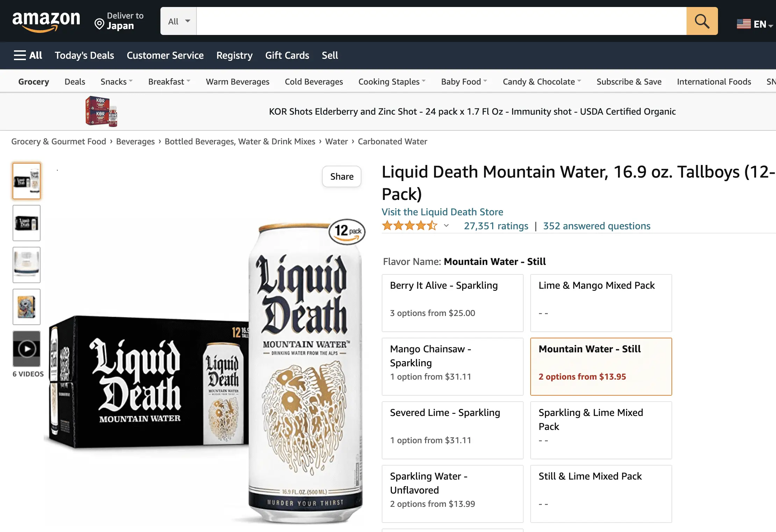Open Today's Deals
The height and width of the screenshot is (532, 776).
84,55
